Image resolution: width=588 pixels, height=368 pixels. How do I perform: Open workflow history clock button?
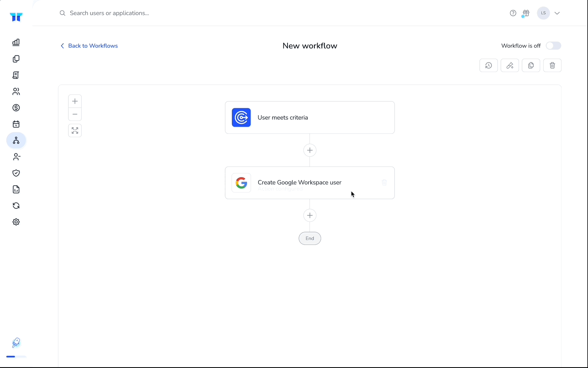point(489,66)
